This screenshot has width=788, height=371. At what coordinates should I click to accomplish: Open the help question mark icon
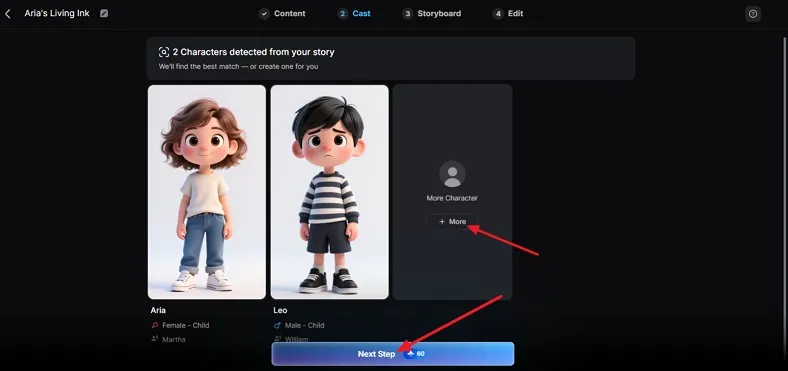click(x=752, y=14)
